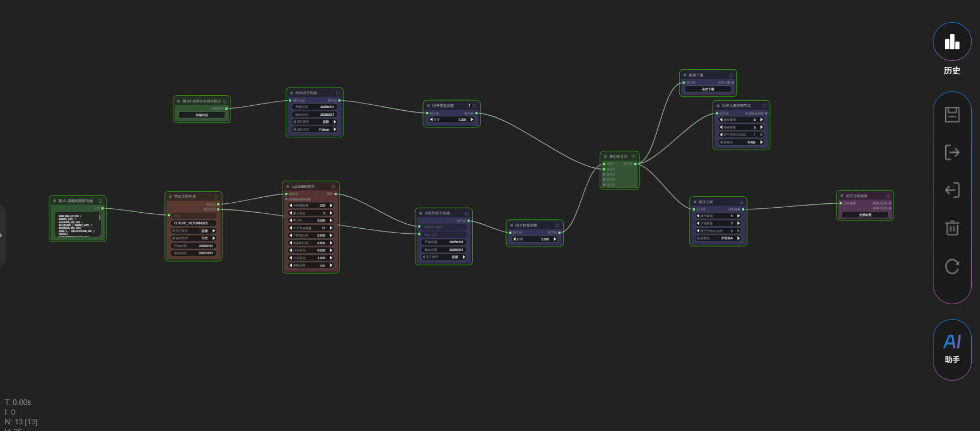This screenshot has height=431, width=980.
Task: Open the 历史 history panel
Action: click(952, 42)
